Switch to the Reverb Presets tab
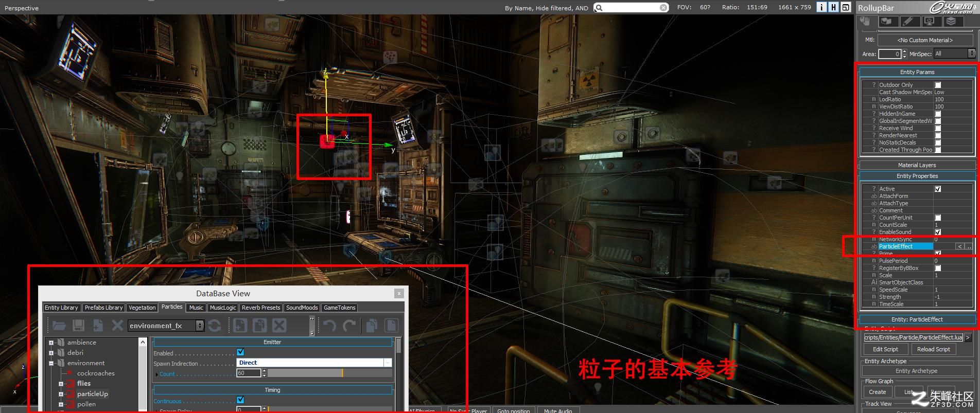 [x=261, y=308]
